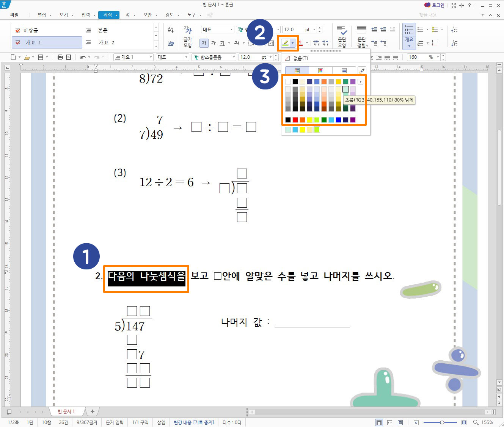
Task: Toggle the 삽입 insert mode indicator
Action: 161,422
